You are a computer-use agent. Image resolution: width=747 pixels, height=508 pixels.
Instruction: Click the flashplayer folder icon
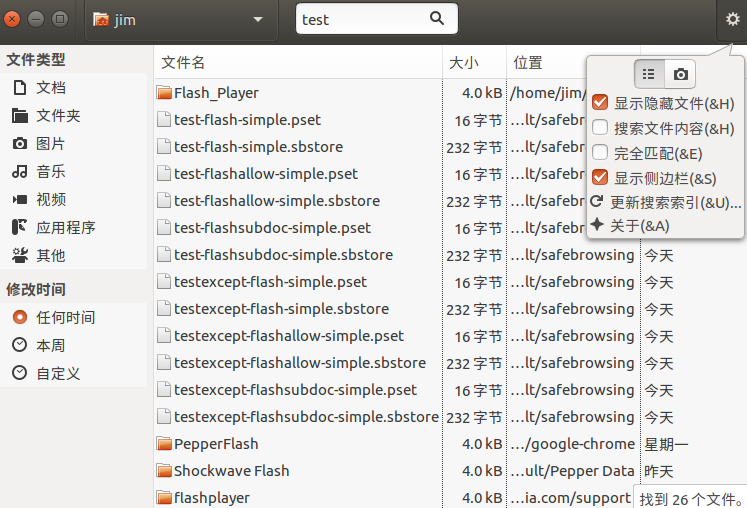tap(164, 498)
